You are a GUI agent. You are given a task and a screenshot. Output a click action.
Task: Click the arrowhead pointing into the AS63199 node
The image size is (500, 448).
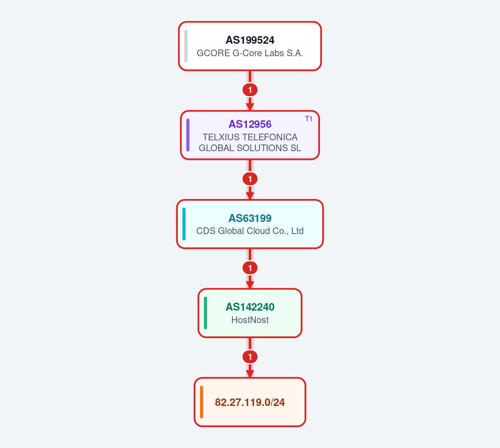(250, 196)
